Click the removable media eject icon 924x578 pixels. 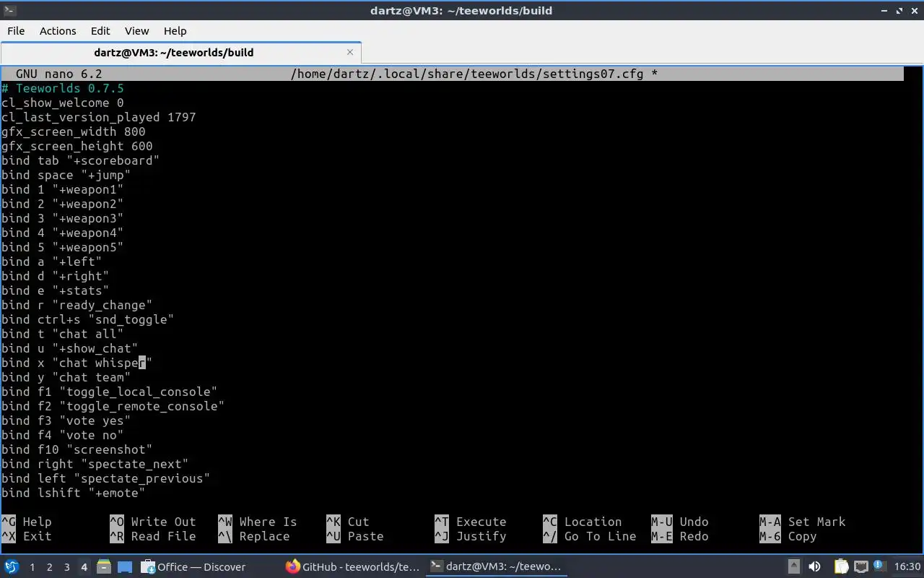click(x=793, y=566)
